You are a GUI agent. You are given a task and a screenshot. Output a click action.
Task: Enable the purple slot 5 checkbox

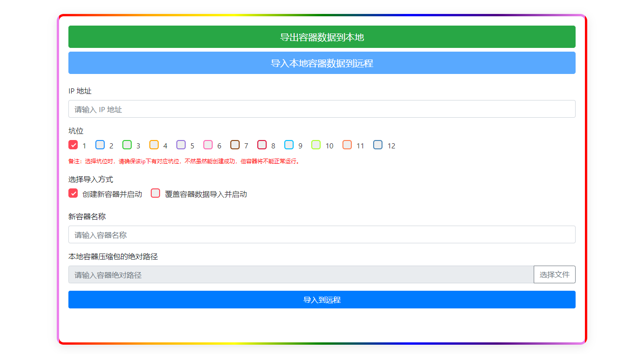(181, 145)
